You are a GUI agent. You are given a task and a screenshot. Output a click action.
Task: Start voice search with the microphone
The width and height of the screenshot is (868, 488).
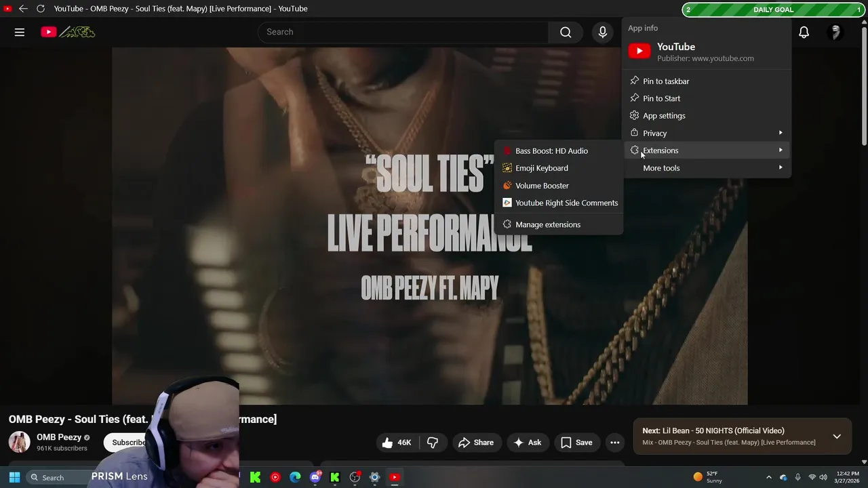click(x=602, y=32)
